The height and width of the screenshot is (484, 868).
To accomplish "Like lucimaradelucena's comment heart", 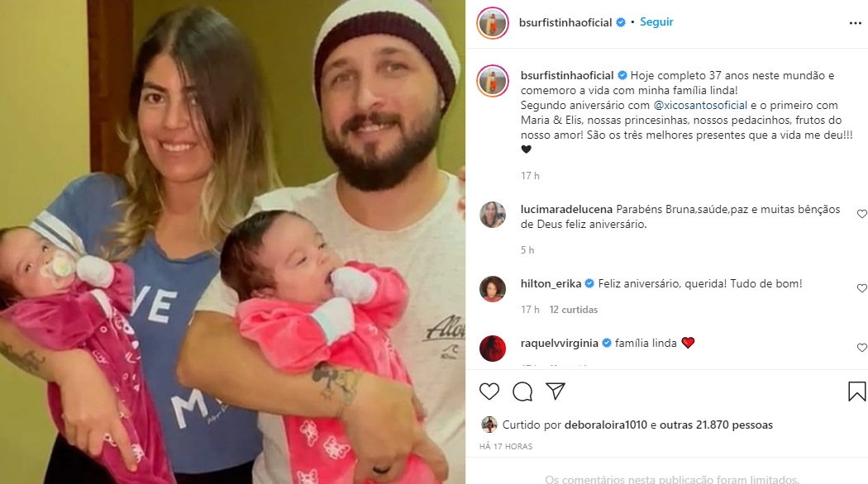I will click(862, 214).
